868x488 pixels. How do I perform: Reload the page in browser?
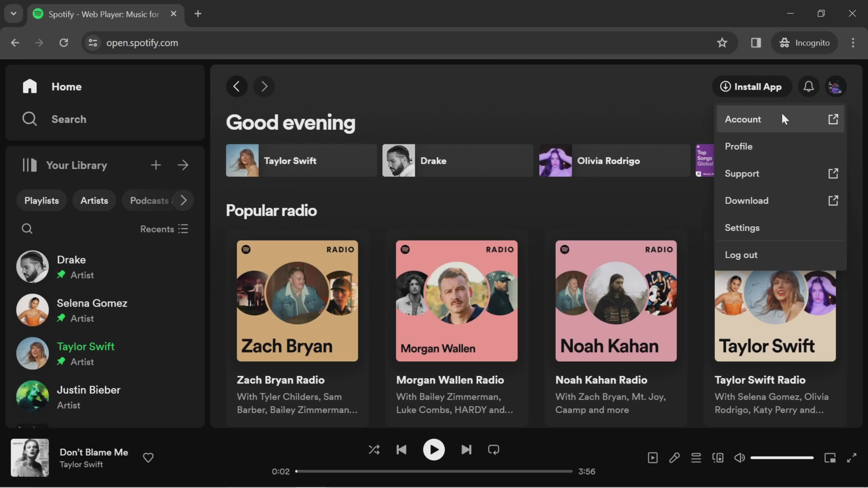[64, 43]
